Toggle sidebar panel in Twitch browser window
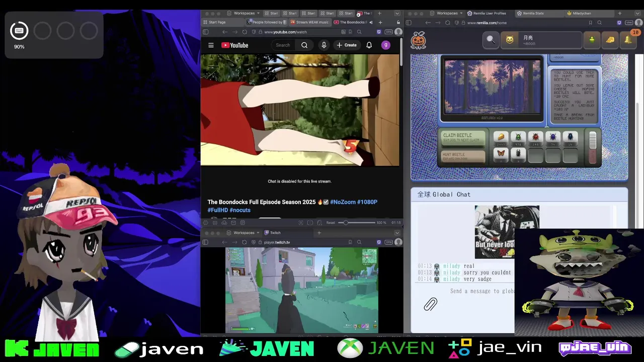The width and height of the screenshot is (644, 362). (x=205, y=242)
